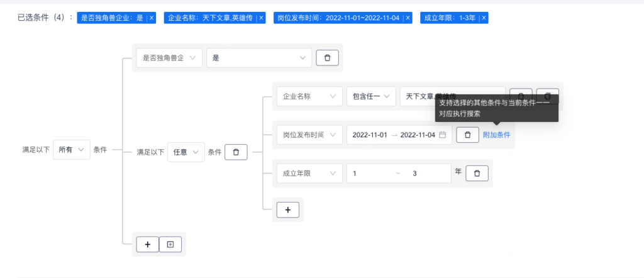Remove the 企业名称 selected tag
Viewport: 644px width, 278px height.
[261, 18]
